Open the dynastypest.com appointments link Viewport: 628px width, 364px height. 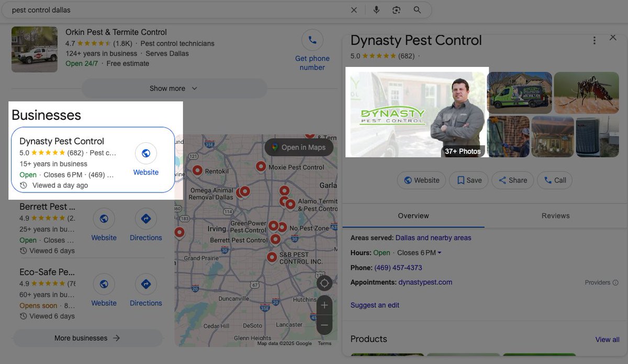tap(425, 282)
